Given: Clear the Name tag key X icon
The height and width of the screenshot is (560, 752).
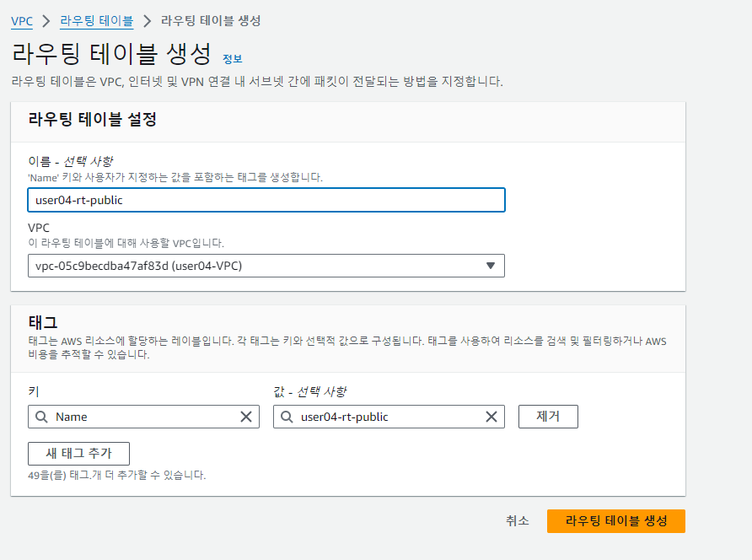Looking at the screenshot, I should 246,417.
